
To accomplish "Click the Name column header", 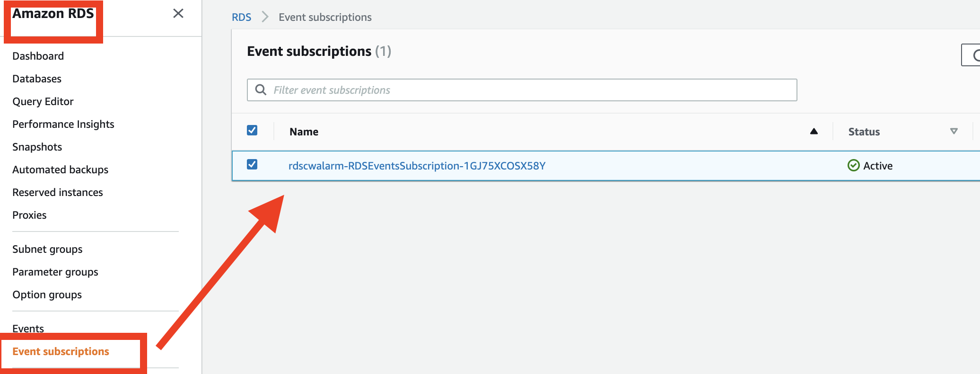I will (304, 132).
